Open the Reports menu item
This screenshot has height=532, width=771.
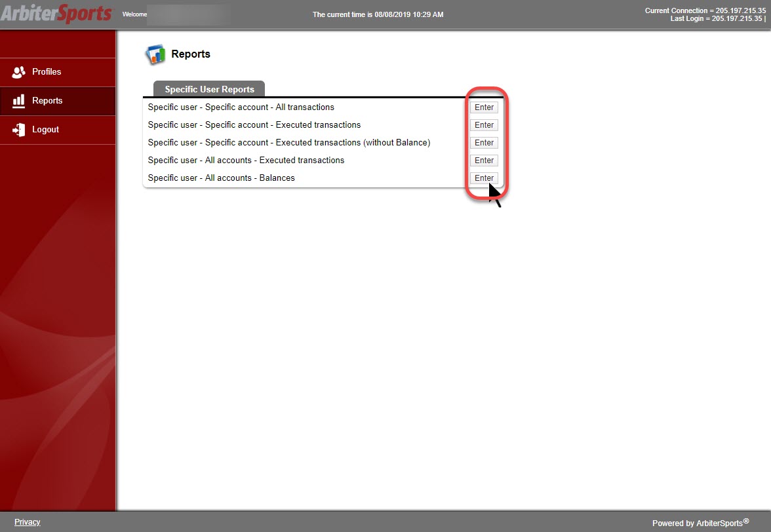pyautogui.click(x=58, y=101)
